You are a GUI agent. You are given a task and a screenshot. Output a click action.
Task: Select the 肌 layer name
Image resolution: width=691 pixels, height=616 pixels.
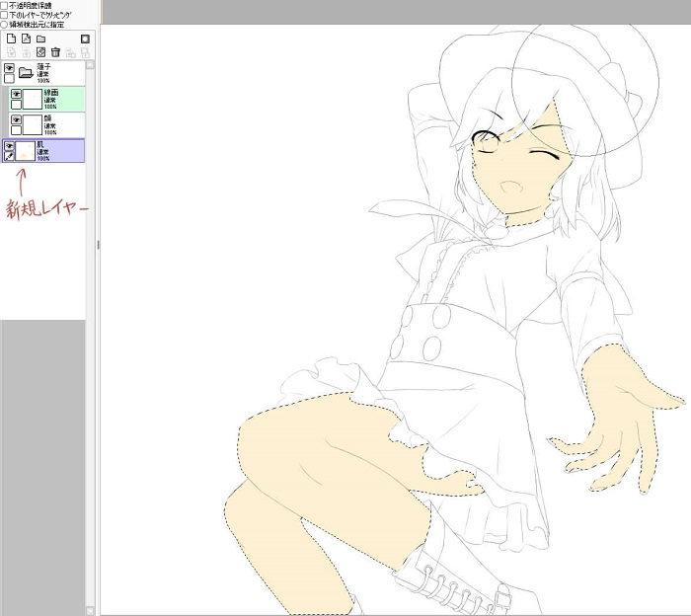pyautogui.click(x=40, y=144)
